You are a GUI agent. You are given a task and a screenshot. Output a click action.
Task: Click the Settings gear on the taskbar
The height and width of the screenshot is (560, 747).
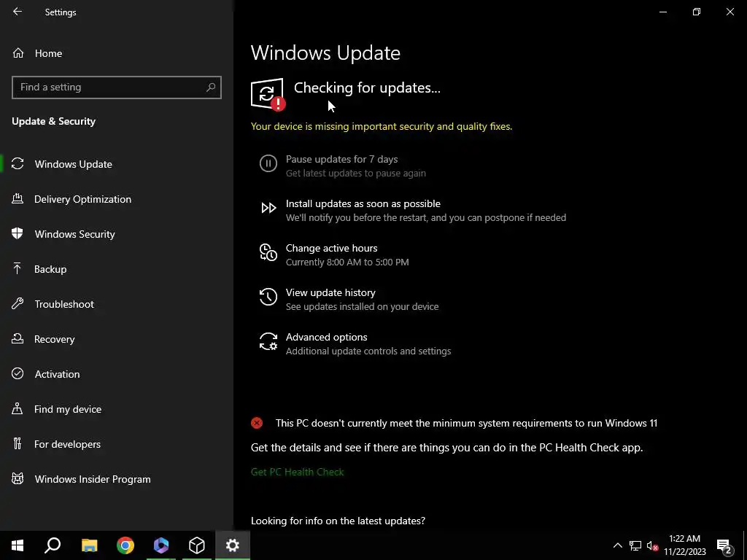pos(233,545)
